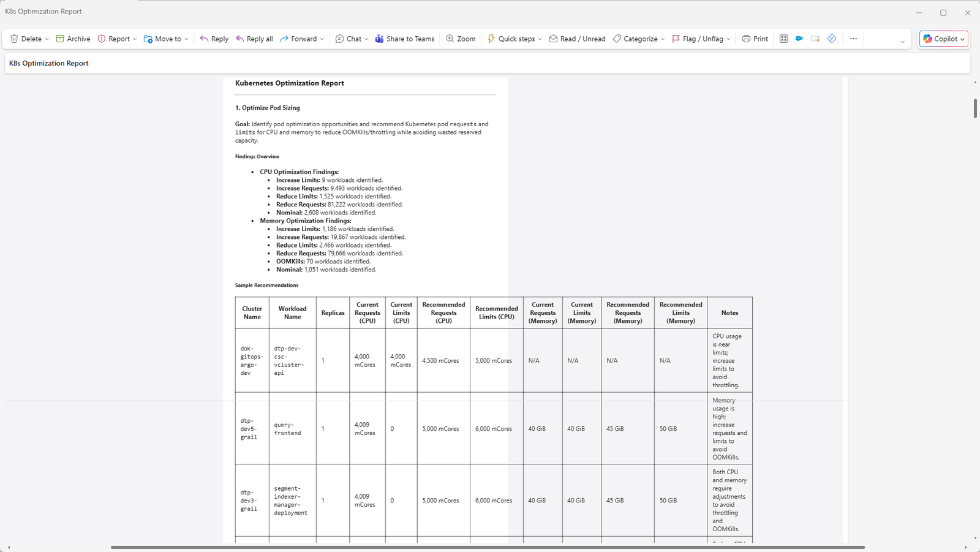
Task: Maximize the email window
Action: pyautogui.click(x=943, y=12)
